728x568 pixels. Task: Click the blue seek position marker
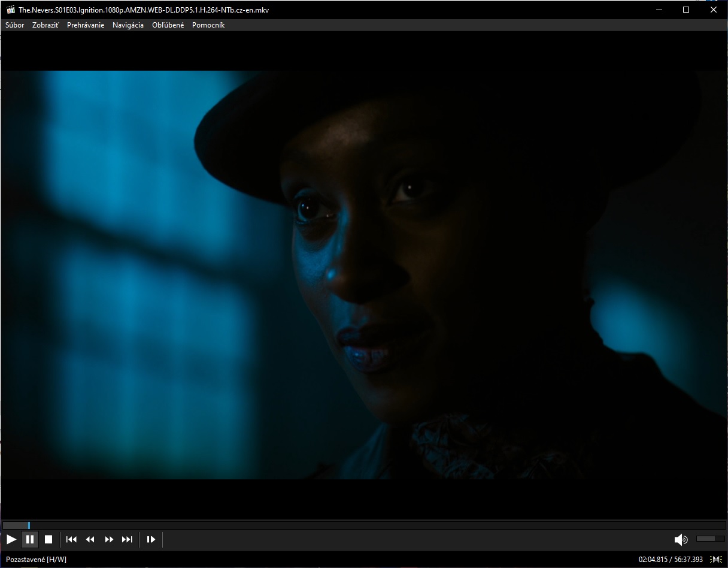point(28,525)
